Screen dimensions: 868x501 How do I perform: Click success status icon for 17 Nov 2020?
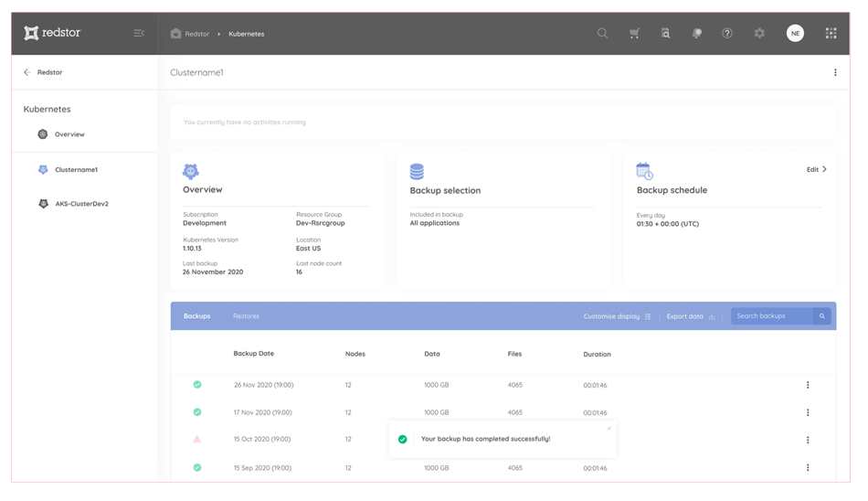coord(197,412)
